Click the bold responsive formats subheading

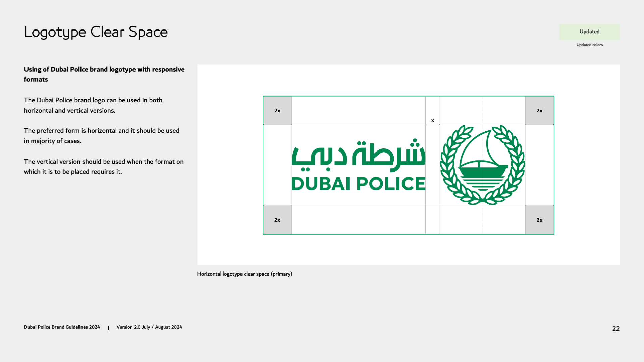tap(104, 74)
